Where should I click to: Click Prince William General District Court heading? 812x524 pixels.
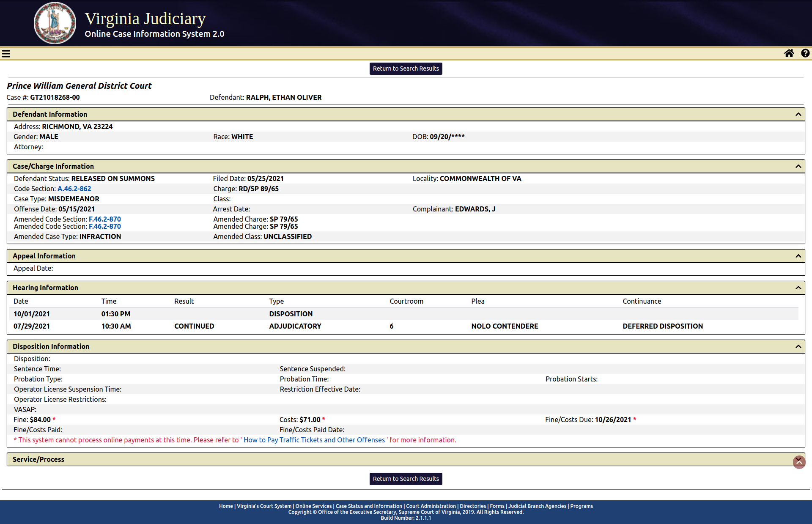[79, 86]
